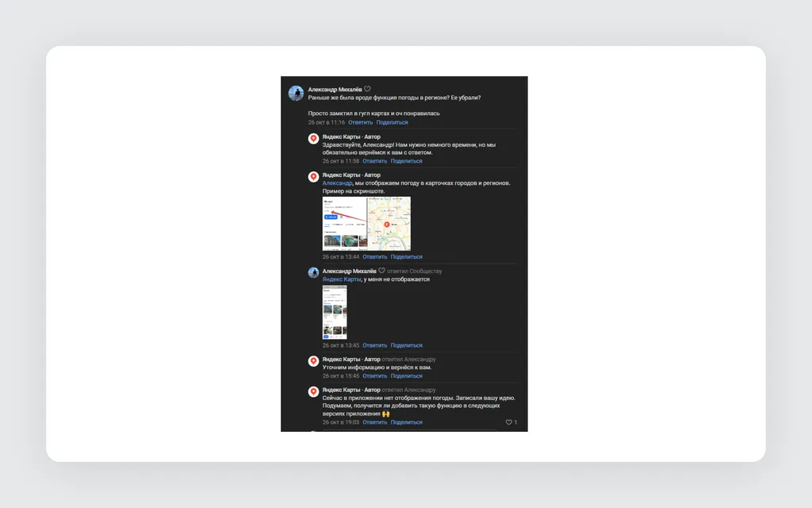Click Поделиться under the 19:03 reply
Viewport: 812px width, 508px height.
407,422
